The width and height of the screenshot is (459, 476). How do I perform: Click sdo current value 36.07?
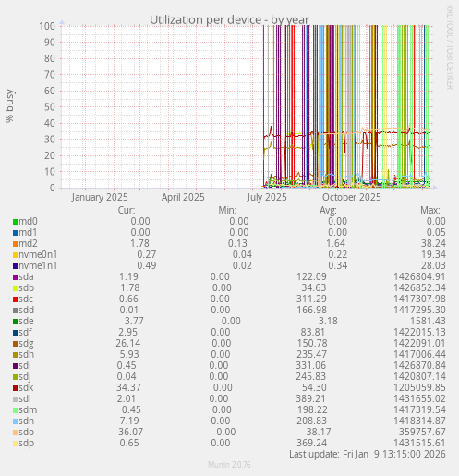point(131,432)
